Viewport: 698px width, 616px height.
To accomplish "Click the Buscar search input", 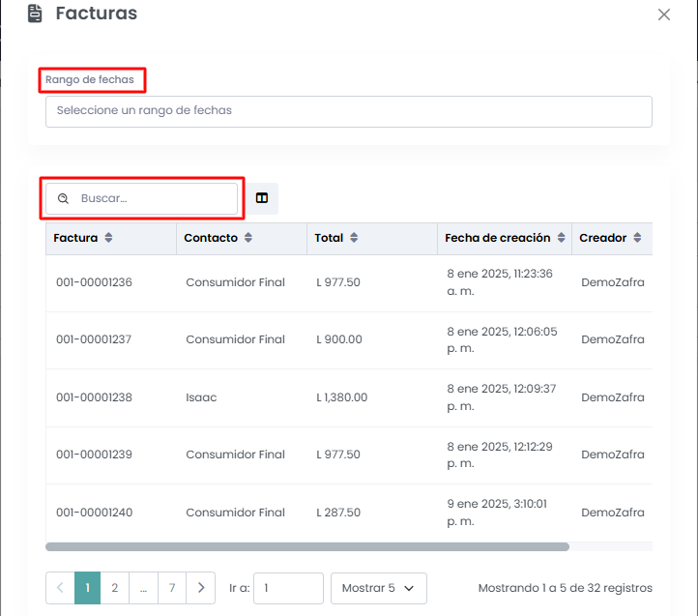I will tap(155, 199).
